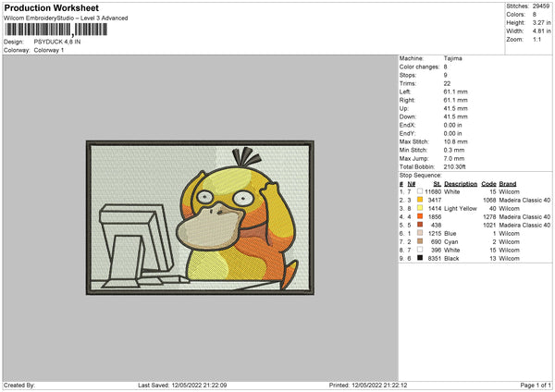555x392 pixels.
Task: Click the dark orange swatch for code 1021
Action: [420, 225]
